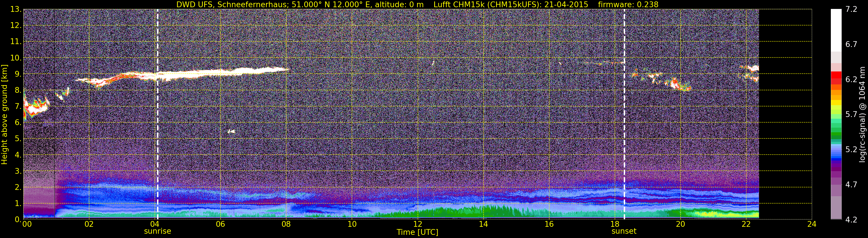Click the "sunset" label below the time axis
The height and width of the screenshot is (238, 868).
(x=624, y=231)
